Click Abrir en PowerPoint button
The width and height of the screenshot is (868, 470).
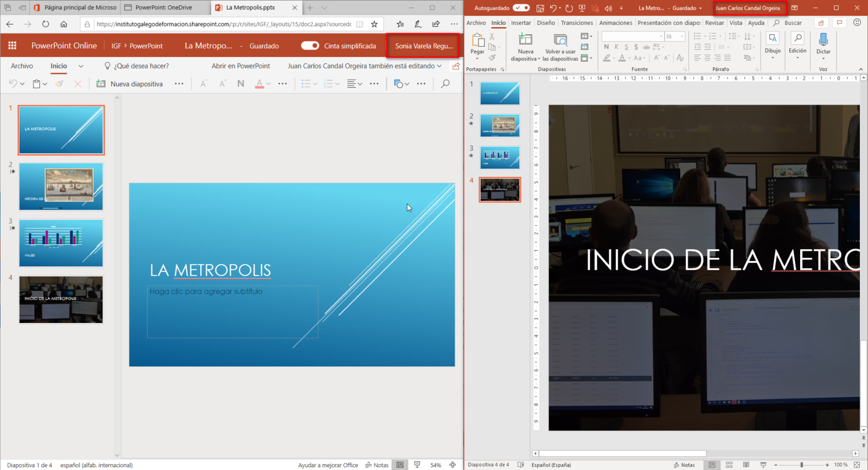point(240,66)
